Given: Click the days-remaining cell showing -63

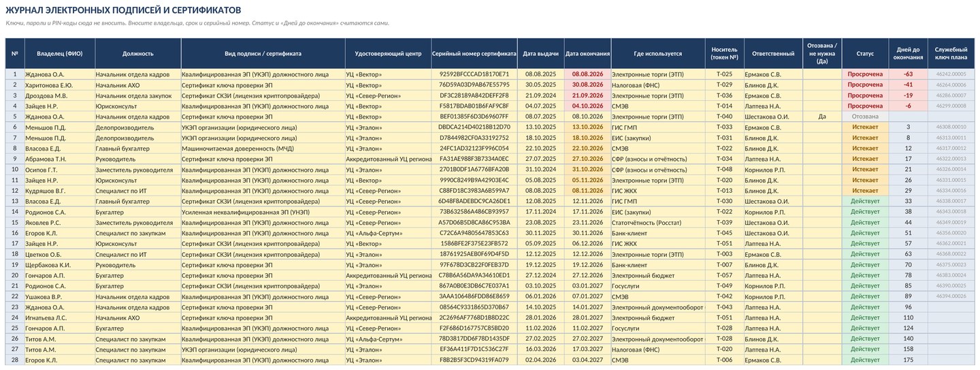Looking at the screenshot, I should pyautogui.click(x=908, y=74).
